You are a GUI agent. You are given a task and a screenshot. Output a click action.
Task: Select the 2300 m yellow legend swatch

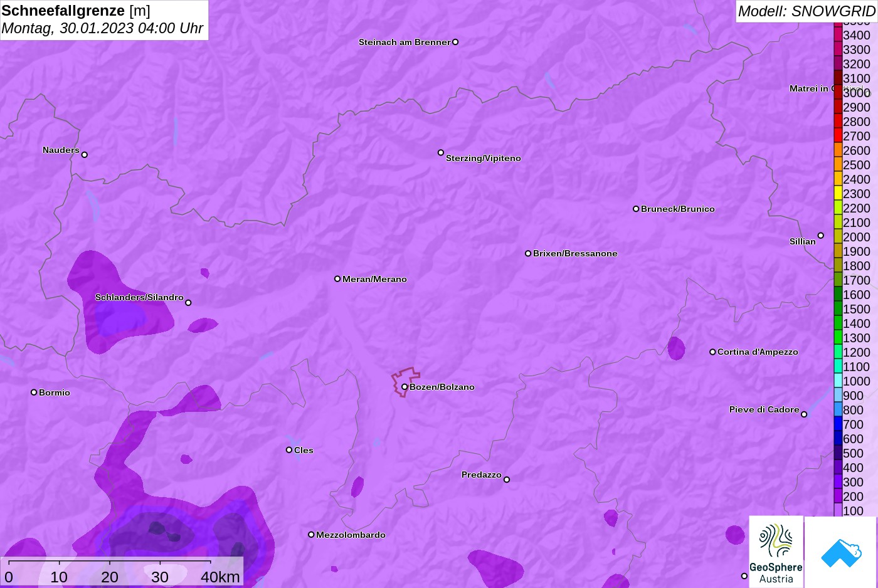(x=838, y=194)
